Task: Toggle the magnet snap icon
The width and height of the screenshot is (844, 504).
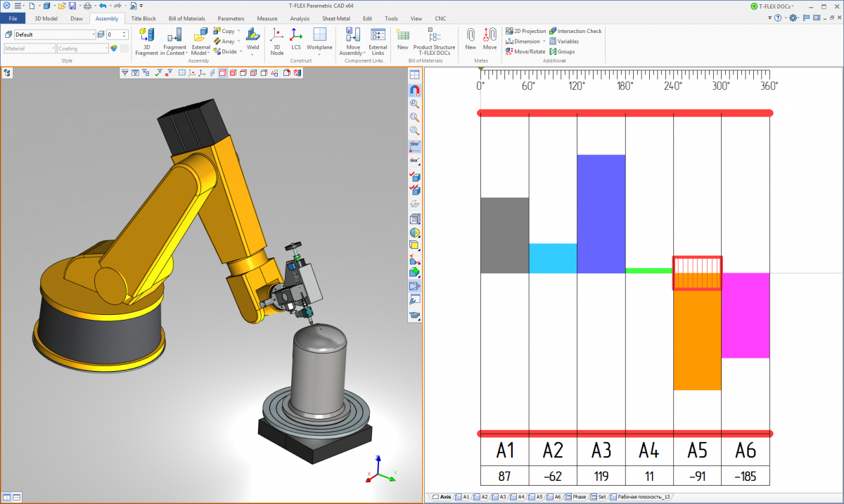Action: tap(414, 90)
